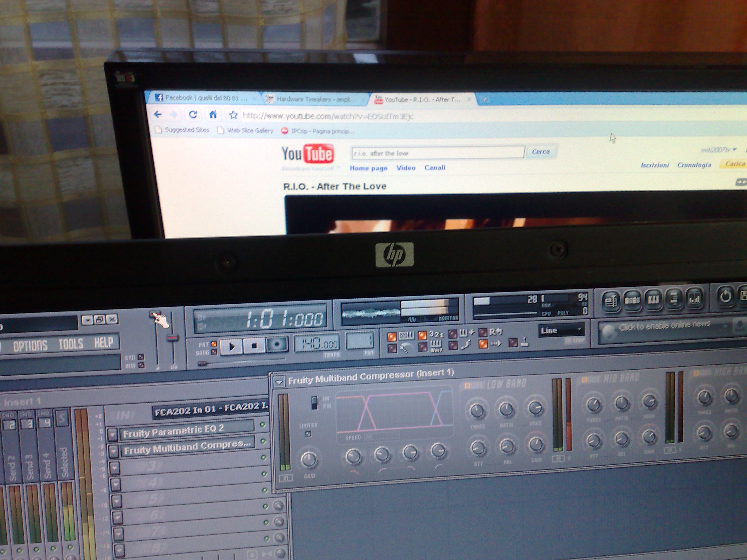This screenshot has height=560, width=747.
Task: Click the Wait for input icon
Action: [x=436, y=346]
